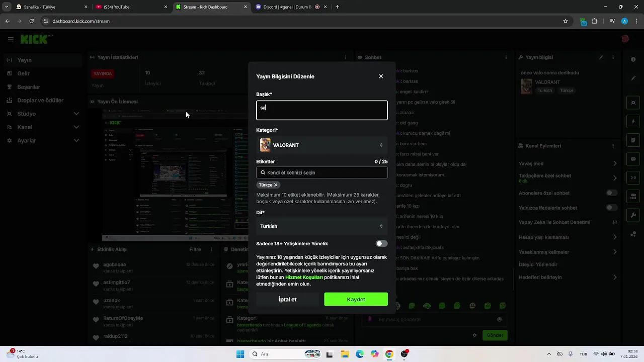Close the Yayın Bilgisini Düzenle dialog
644x362 pixels.
click(x=381, y=76)
